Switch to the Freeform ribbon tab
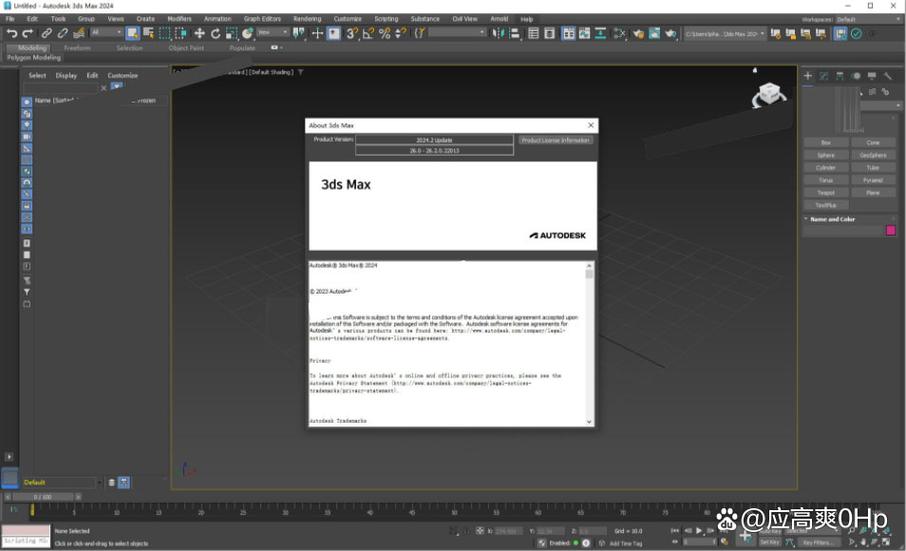Viewport: 906px width, 551px height. tap(77, 48)
